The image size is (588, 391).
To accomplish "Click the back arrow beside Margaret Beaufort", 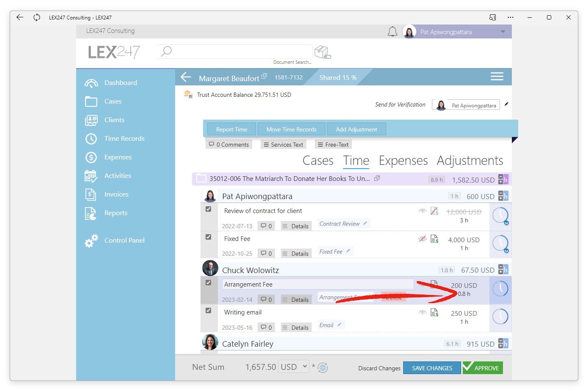I will 186,77.
